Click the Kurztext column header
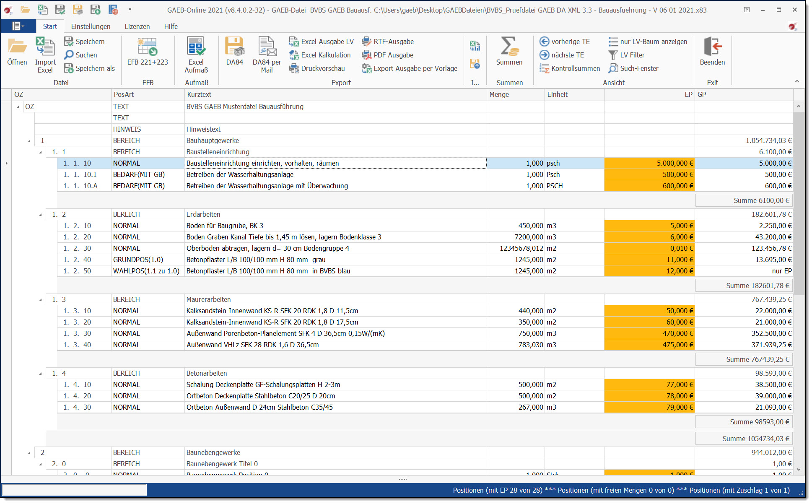 [x=336, y=94]
